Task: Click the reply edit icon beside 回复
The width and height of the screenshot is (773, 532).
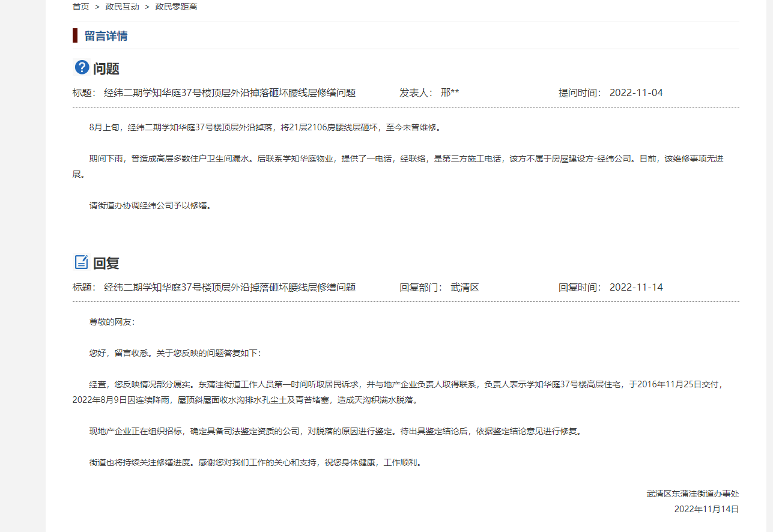Action: point(81,262)
